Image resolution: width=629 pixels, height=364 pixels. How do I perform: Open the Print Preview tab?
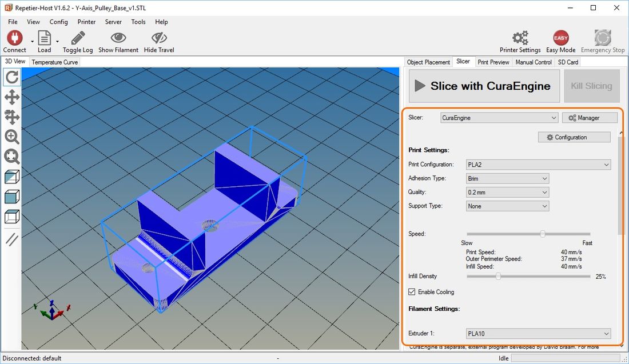493,62
